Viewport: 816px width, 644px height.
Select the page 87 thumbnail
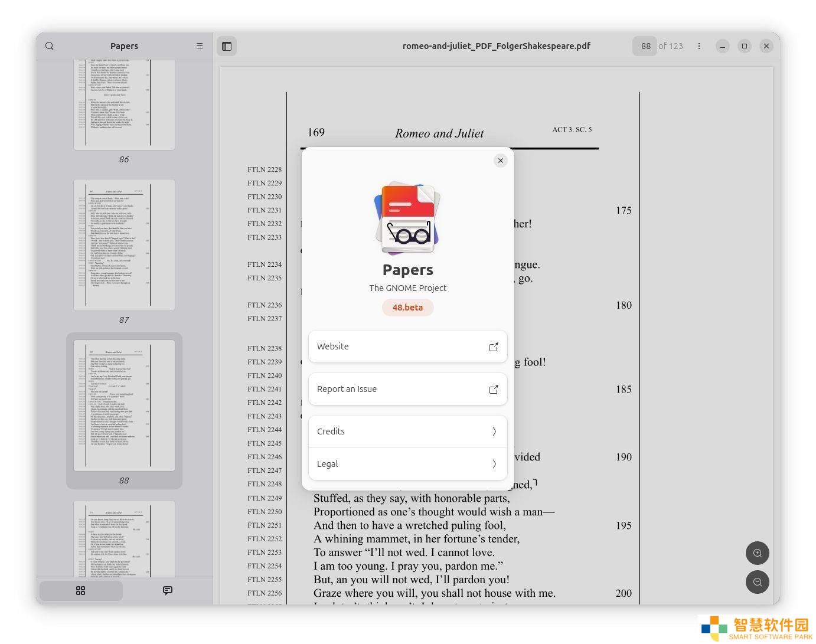tap(124, 245)
